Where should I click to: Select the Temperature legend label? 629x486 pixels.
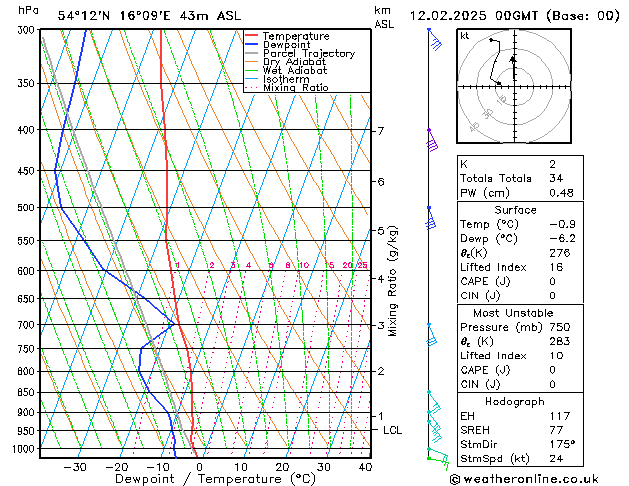[x=296, y=36]
